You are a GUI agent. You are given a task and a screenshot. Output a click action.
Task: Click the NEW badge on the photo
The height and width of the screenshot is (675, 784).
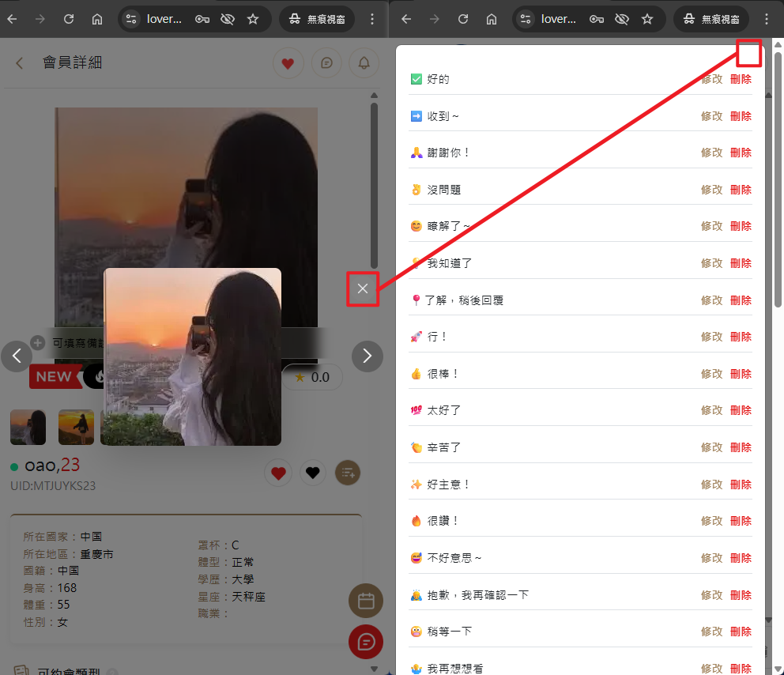coord(54,376)
